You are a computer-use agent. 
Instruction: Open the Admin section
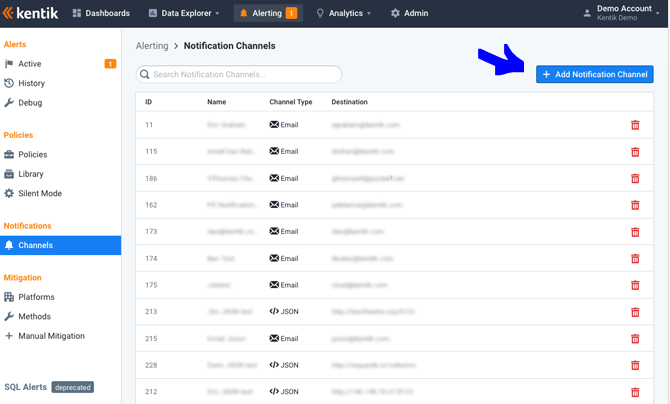click(x=409, y=14)
